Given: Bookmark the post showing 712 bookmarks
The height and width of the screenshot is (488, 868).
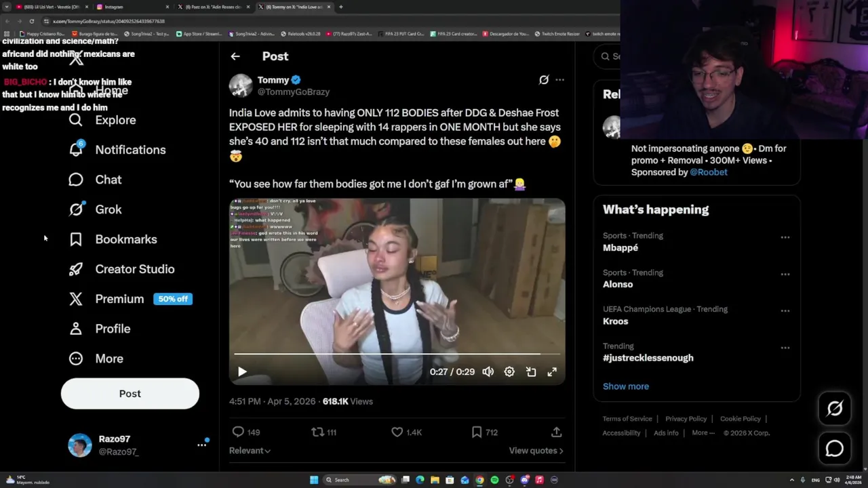Looking at the screenshot, I should click(x=477, y=432).
